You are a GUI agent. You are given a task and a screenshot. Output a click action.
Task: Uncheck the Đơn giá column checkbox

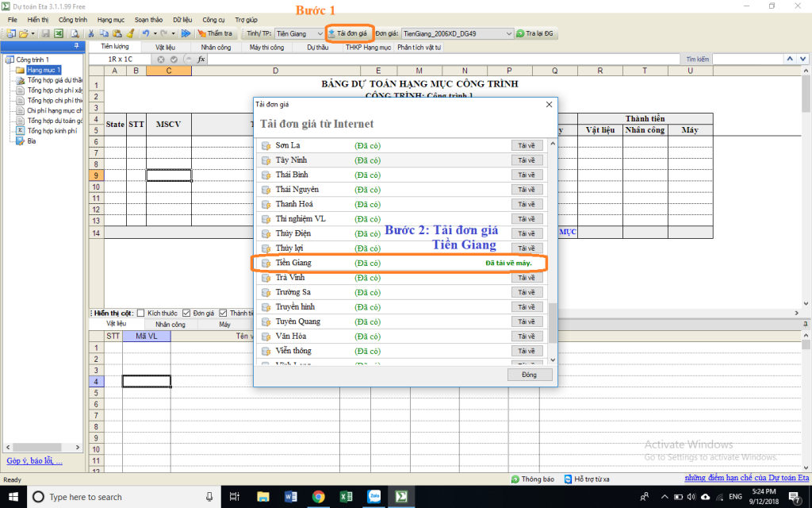(x=186, y=313)
